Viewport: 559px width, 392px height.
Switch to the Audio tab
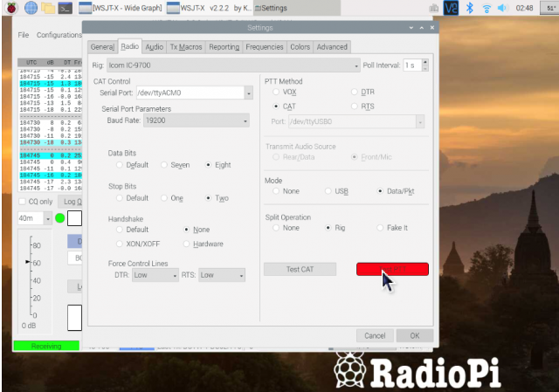tap(154, 47)
